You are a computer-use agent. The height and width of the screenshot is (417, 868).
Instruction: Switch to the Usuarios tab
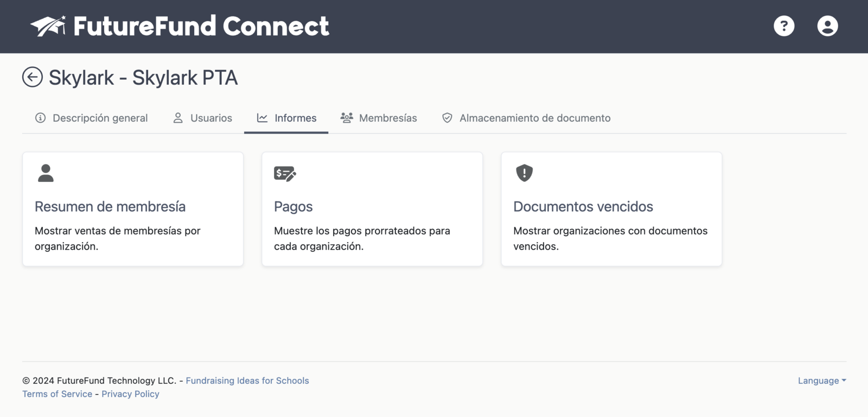tap(211, 118)
